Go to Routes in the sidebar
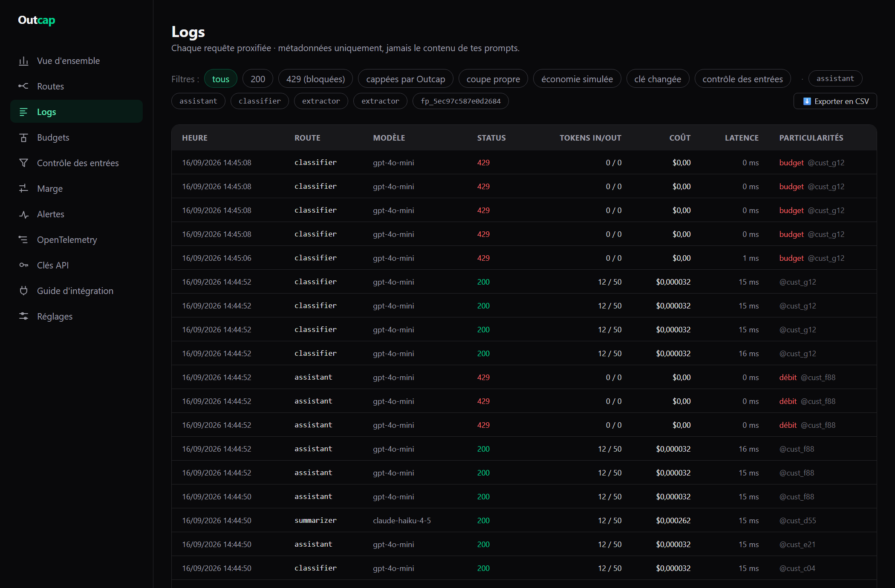Image resolution: width=895 pixels, height=588 pixels. [x=76, y=86]
